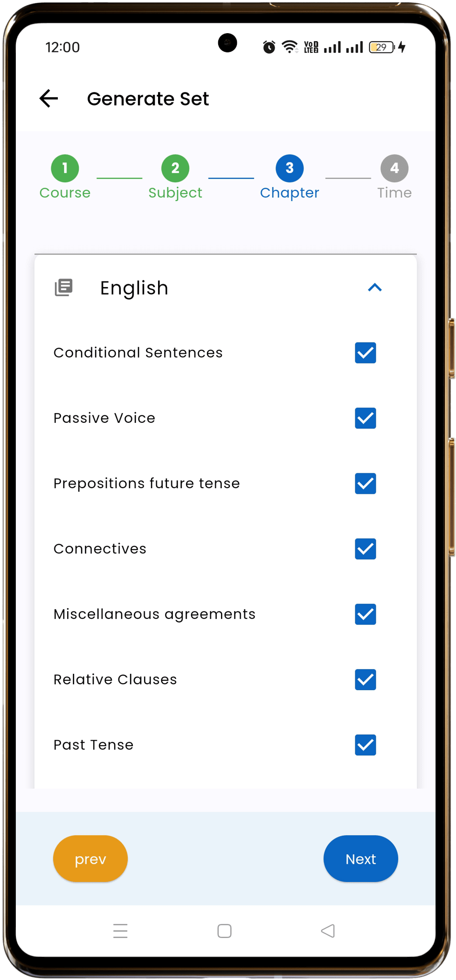Image resolution: width=456 pixels, height=980 pixels.
Task: Toggle the Relative Clauses checkbox
Action: (x=366, y=679)
